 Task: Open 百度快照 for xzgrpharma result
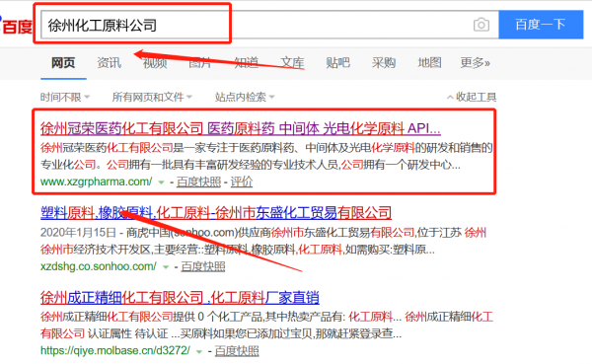click(198, 182)
